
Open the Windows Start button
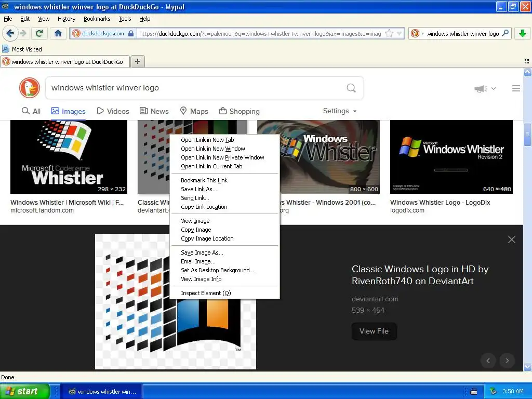(25, 391)
